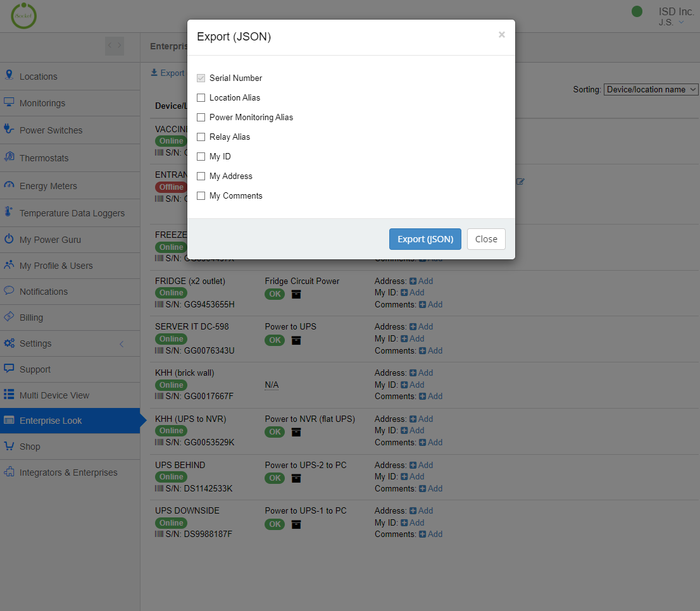Toggle sidebar with the arrows button
The width and height of the screenshot is (700, 611).
(x=115, y=46)
